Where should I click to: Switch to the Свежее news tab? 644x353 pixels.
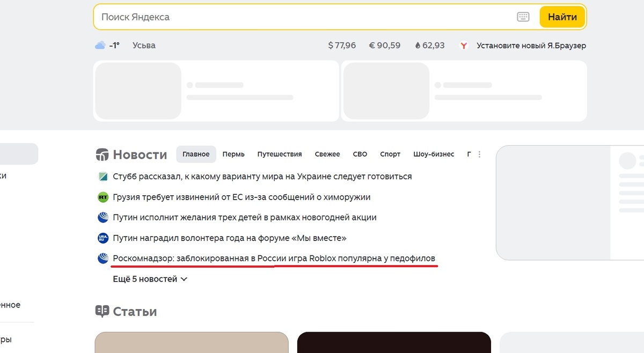coord(327,154)
